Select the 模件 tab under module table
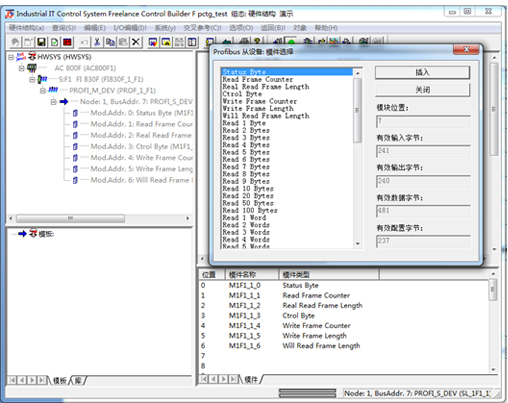508x403 pixels. click(251, 379)
